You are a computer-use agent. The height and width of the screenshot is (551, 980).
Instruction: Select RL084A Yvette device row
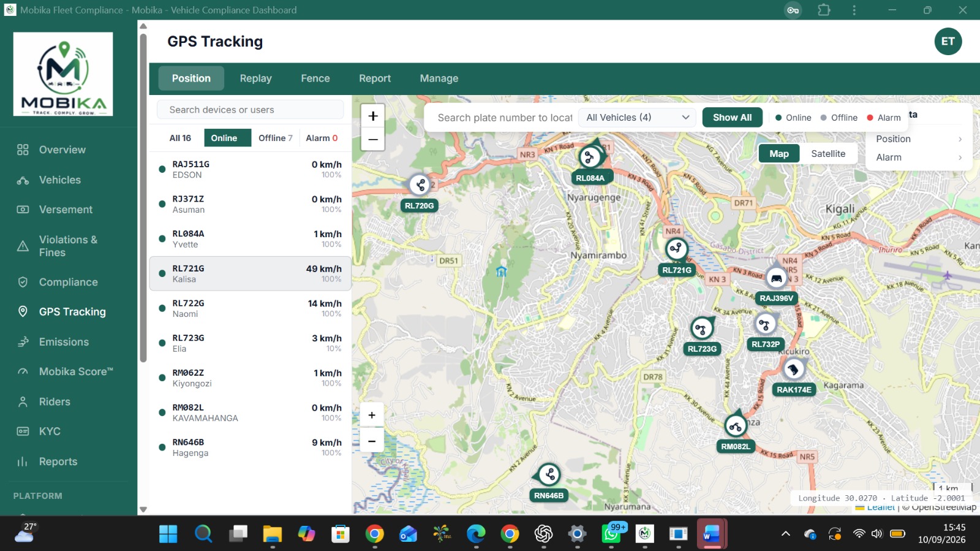point(251,239)
